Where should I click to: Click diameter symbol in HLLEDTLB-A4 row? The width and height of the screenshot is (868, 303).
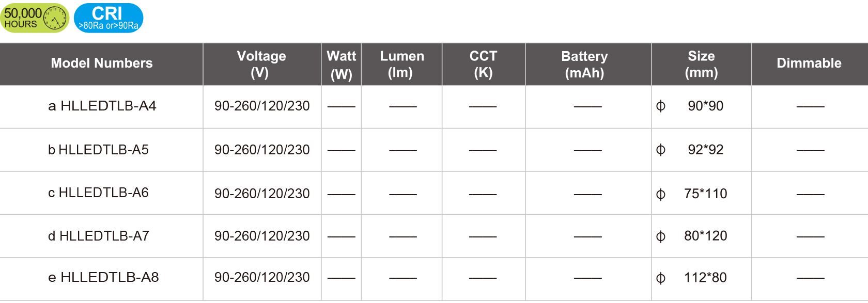660,106
